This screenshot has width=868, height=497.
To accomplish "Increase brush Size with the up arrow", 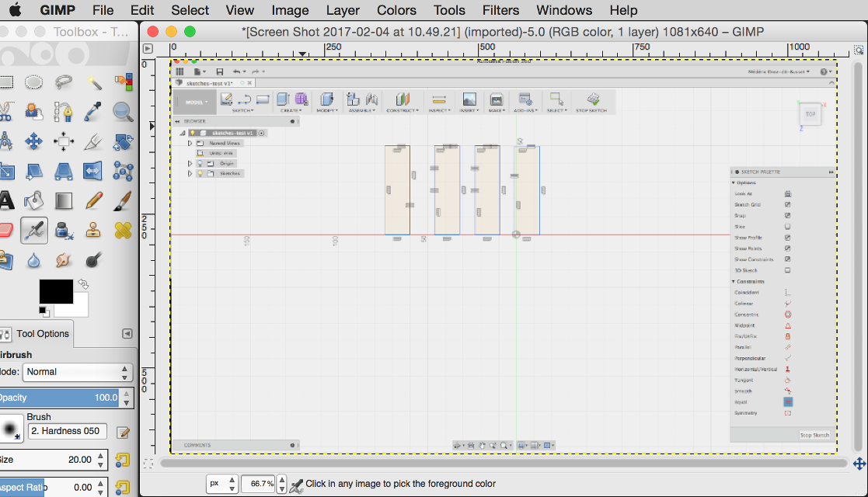I will (101, 456).
